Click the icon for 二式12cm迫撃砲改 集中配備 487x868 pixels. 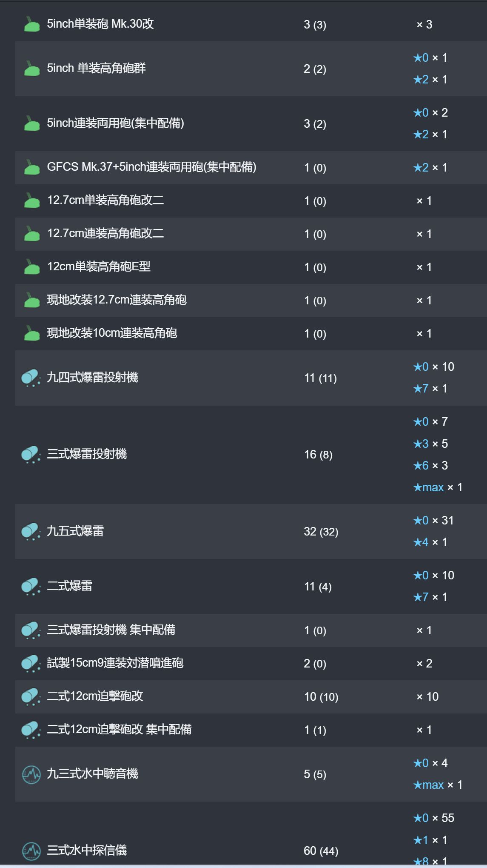[x=31, y=730]
